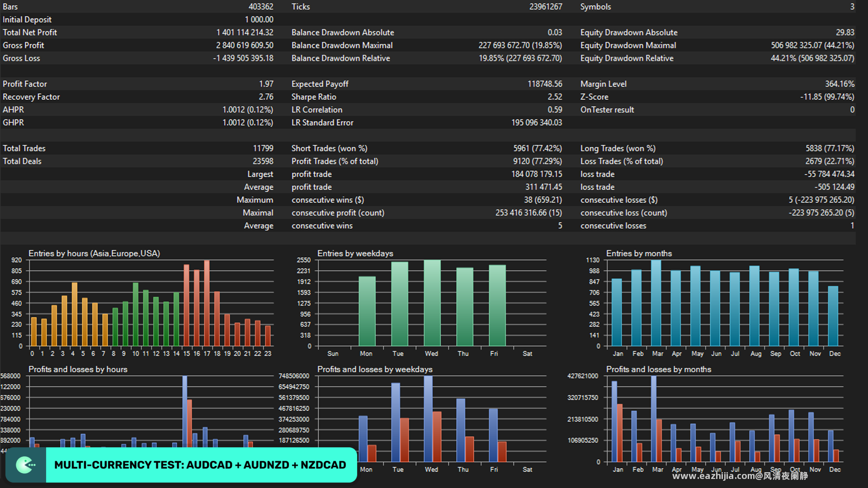Click the Total Trades value 11799

(x=263, y=148)
